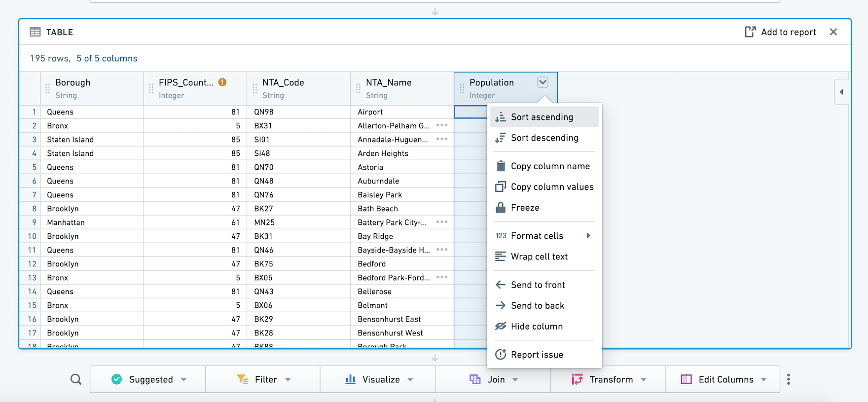Choose Sort ascending from the column menu
The width and height of the screenshot is (868, 402).
(544, 117)
